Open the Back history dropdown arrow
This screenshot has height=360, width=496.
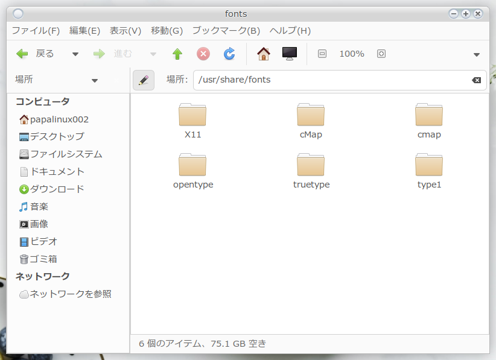pos(75,54)
